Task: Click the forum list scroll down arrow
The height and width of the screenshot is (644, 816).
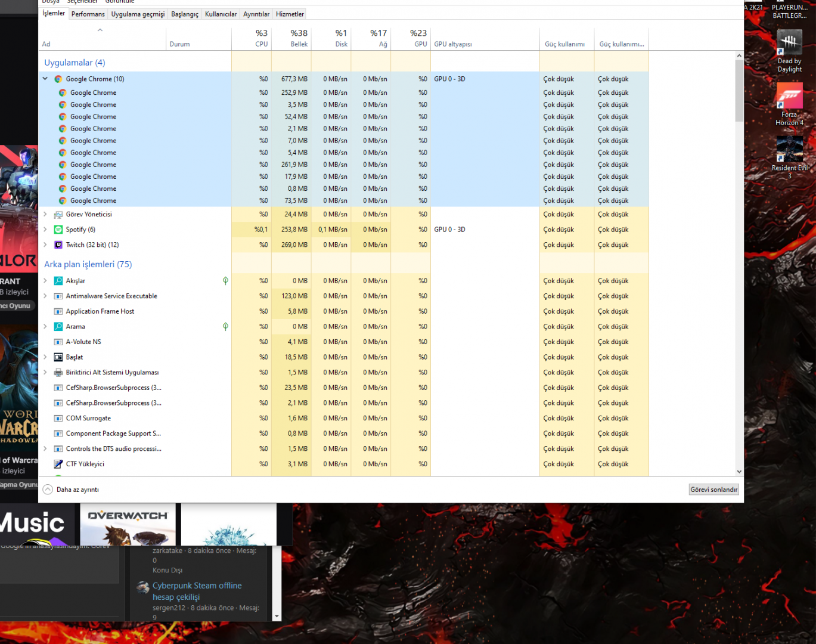Action: 277,617
